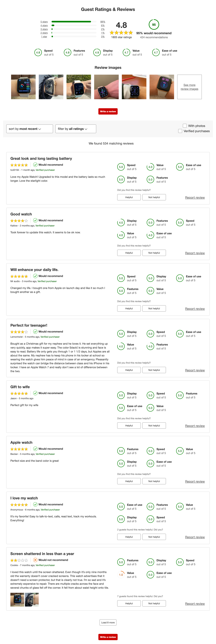Click the Write a review button
Screen dimensions: 216x644
coord(108,111)
